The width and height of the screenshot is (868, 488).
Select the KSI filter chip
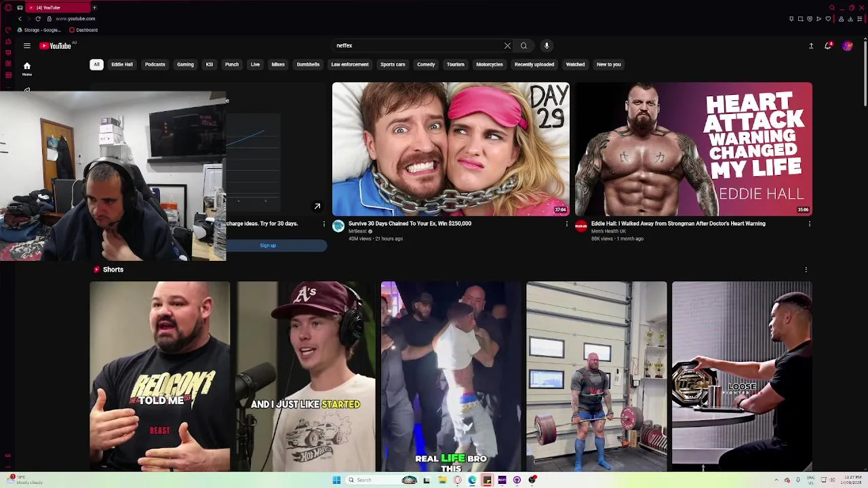[210, 64]
